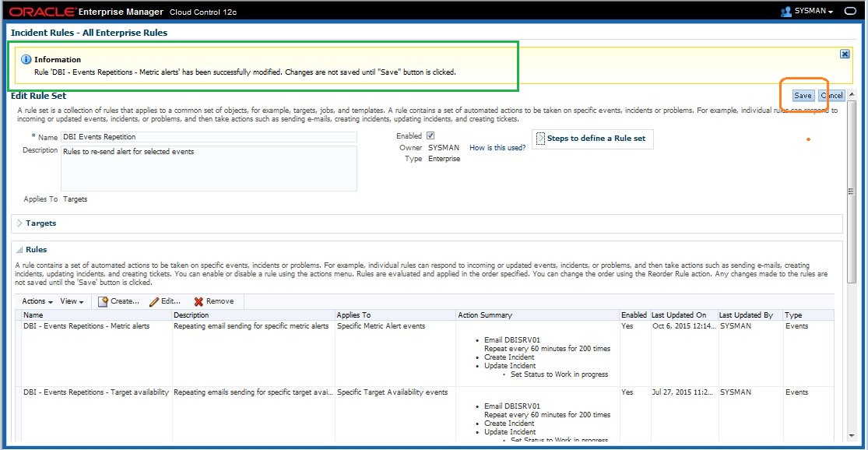The height and width of the screenshot is (450, 868).
Task: Click the scrollbar up arrow on the right
Action: pos(852,95)
